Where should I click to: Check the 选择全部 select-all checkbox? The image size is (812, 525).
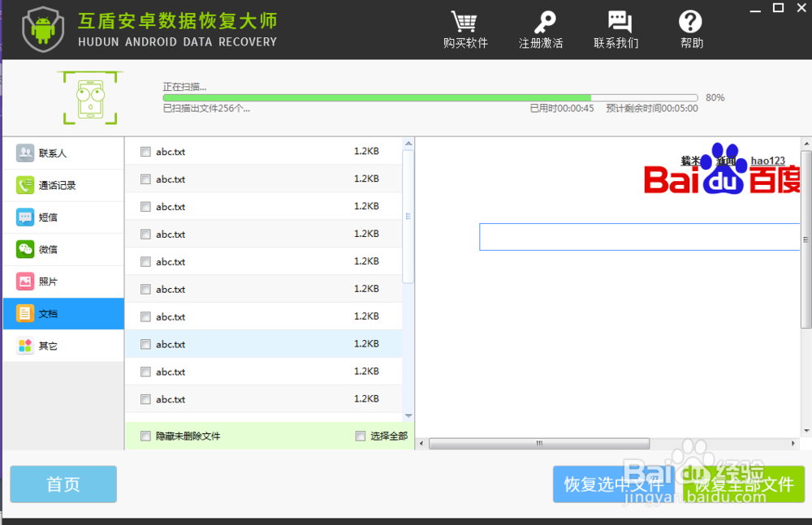[360, 436]
